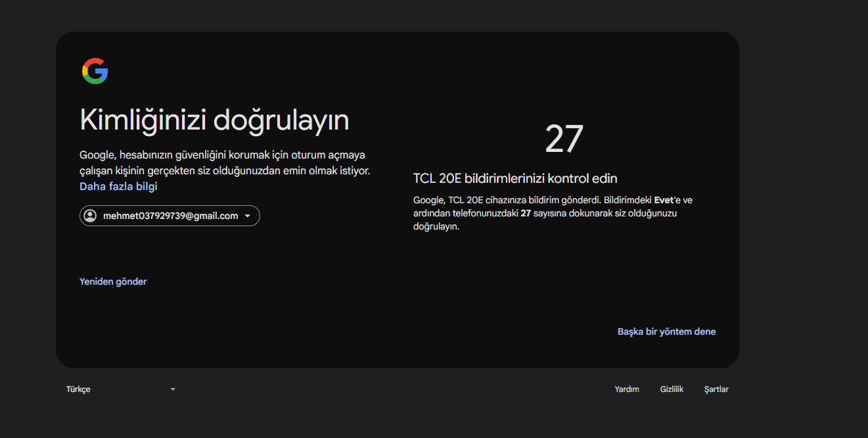
Task: Click the large number 27
Action: [x=564, y=139]
